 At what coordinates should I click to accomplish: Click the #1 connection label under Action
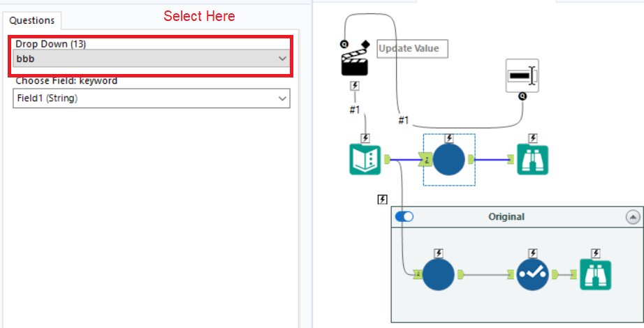(x=354, y=110)
